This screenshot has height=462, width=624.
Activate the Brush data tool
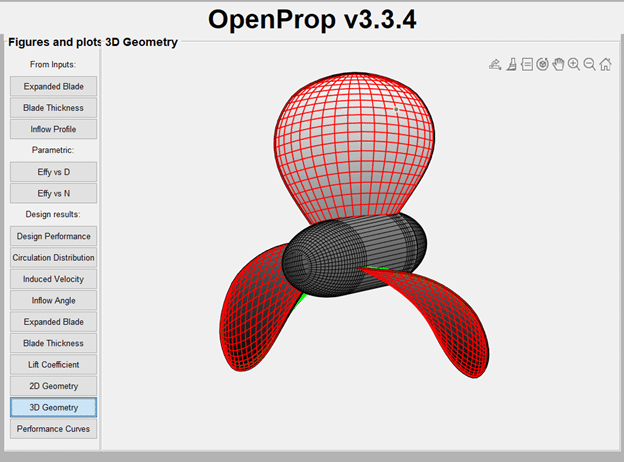512,64
